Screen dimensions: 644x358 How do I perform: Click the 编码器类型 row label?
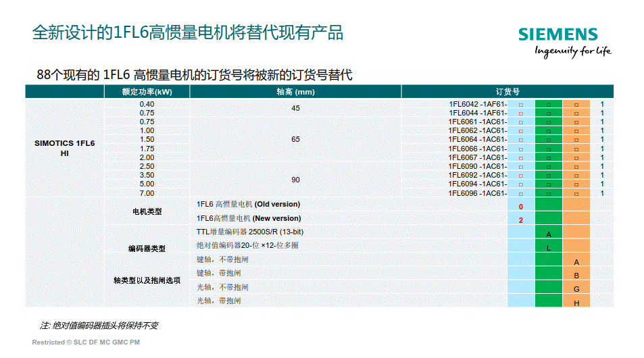tap(147, 249)
